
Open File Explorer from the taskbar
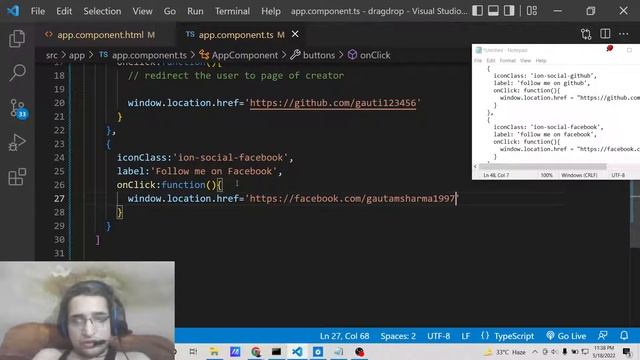pyautogui.click(x=214, y=352)
